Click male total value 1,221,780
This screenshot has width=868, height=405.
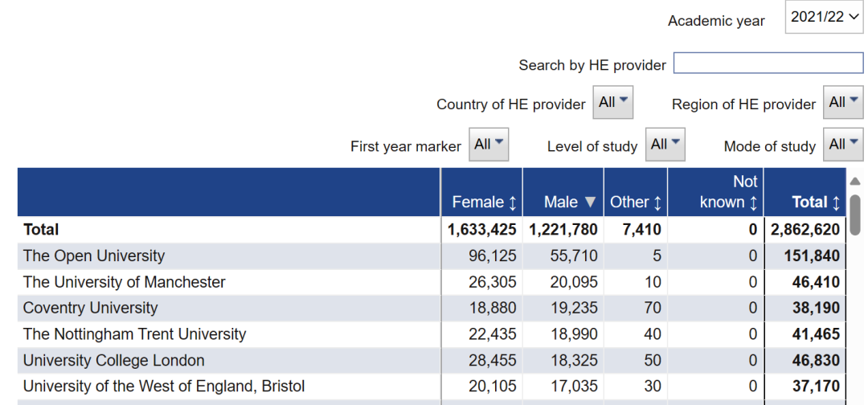click(563, 230)
